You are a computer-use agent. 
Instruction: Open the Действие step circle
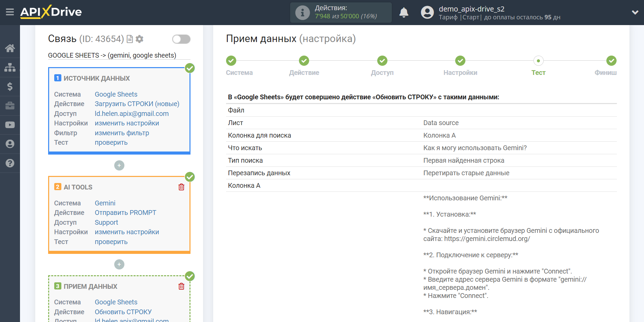[304, 61]
